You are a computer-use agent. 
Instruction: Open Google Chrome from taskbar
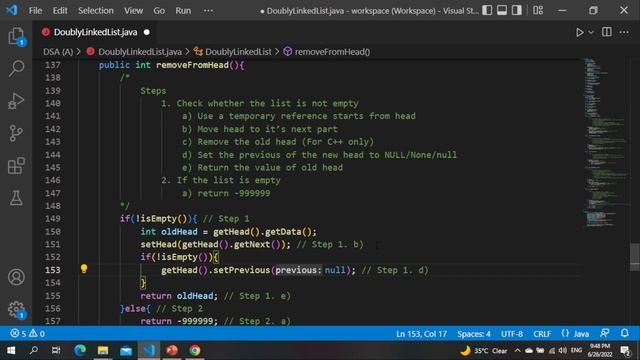tap(195, 350)
